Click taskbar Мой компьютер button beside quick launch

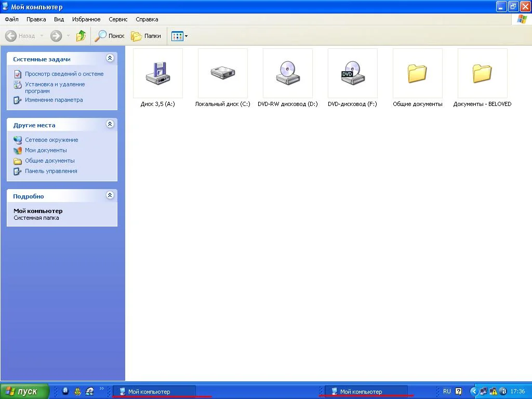(154, 392)
